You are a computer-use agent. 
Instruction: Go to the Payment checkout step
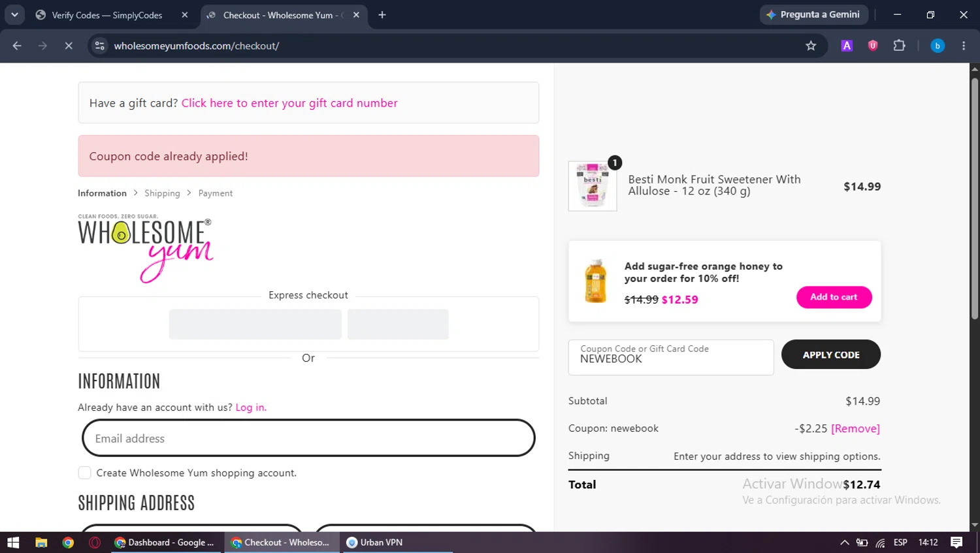216,193
